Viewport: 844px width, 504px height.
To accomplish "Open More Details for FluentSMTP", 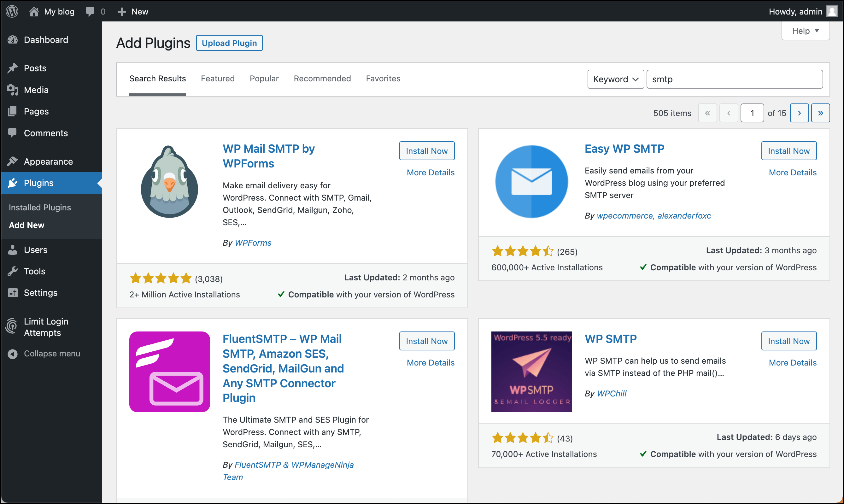I will [431, 363].
